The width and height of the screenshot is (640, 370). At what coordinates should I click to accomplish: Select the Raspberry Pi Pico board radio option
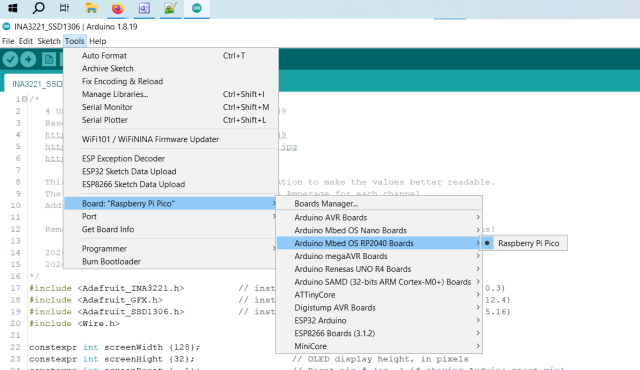(524, 243)
